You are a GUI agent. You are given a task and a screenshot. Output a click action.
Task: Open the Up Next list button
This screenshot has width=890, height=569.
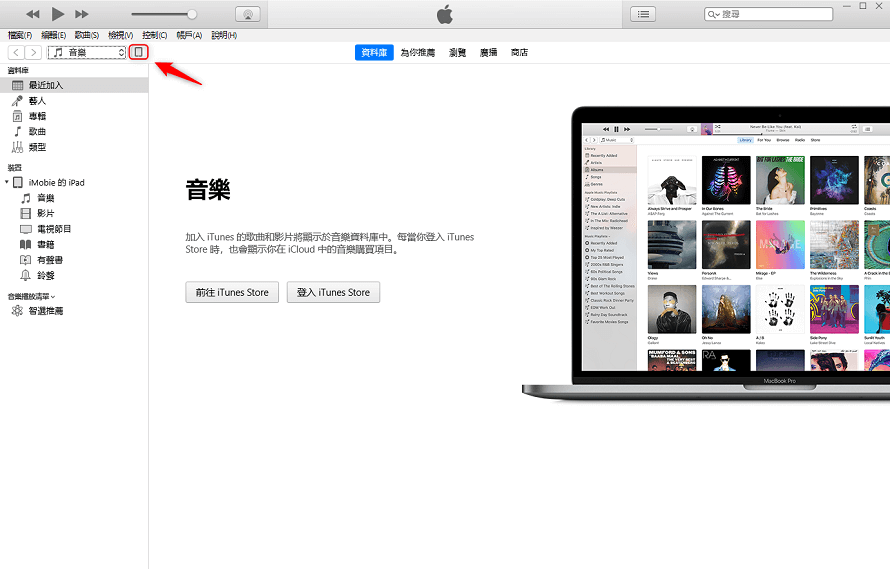[643, 14]
